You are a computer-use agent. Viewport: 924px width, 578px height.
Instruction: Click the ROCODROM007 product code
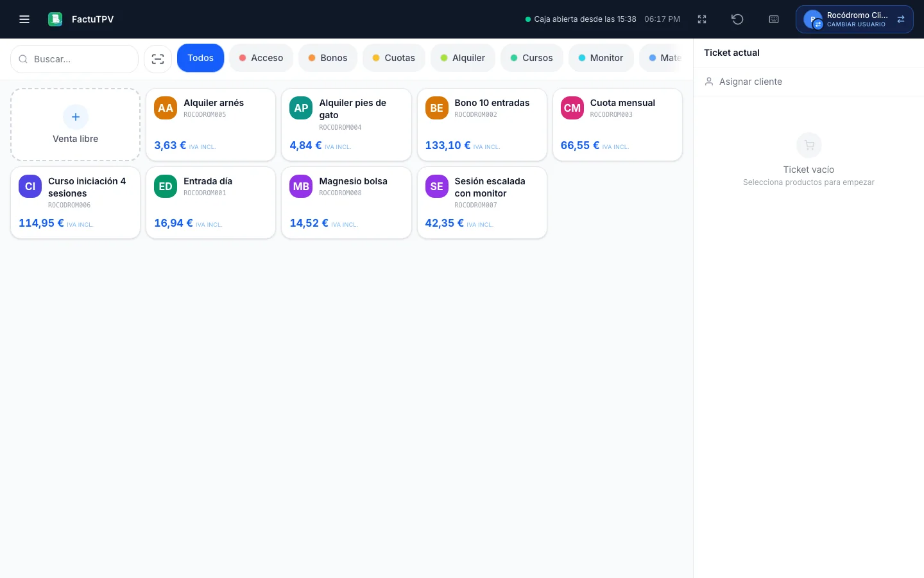tap(475, 206)
